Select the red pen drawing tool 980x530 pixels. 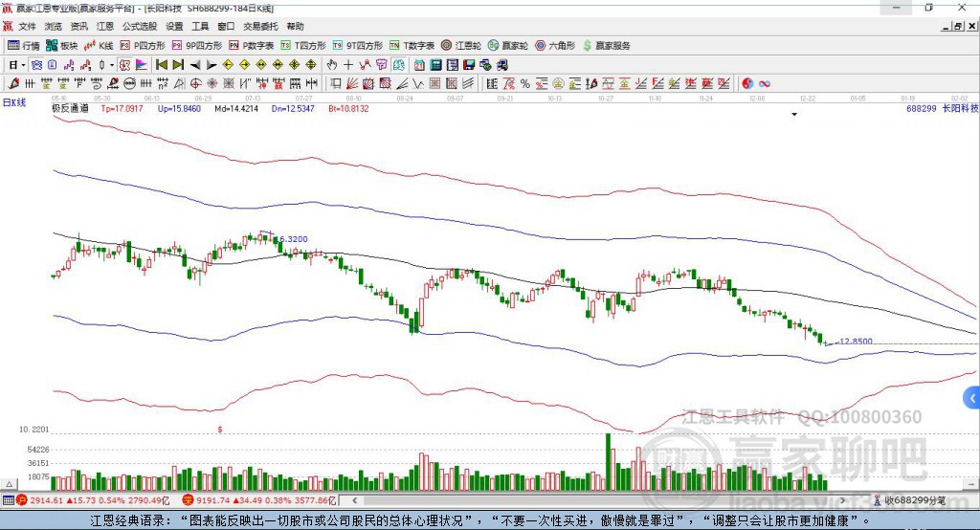click(13, 84)
